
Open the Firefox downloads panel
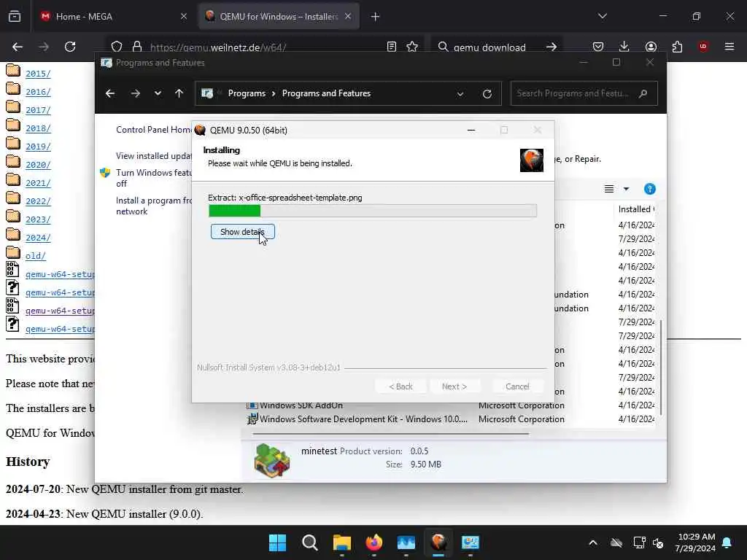(624, 47)
